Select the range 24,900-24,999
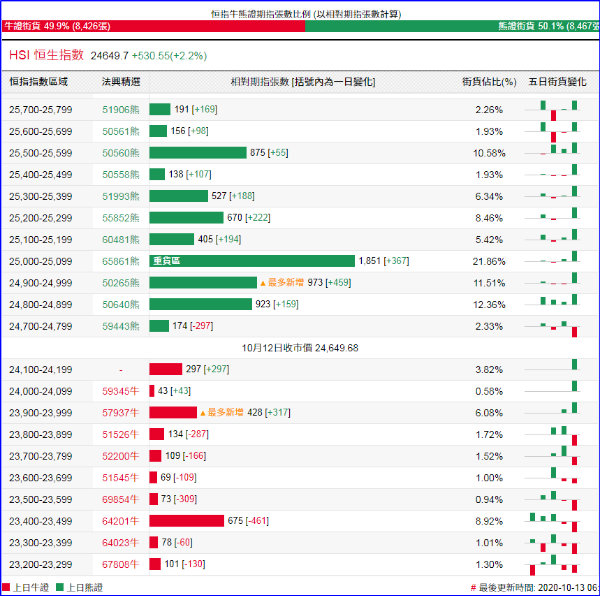The height and width of the screenshot is (596, 600). (x=41, y=283)
